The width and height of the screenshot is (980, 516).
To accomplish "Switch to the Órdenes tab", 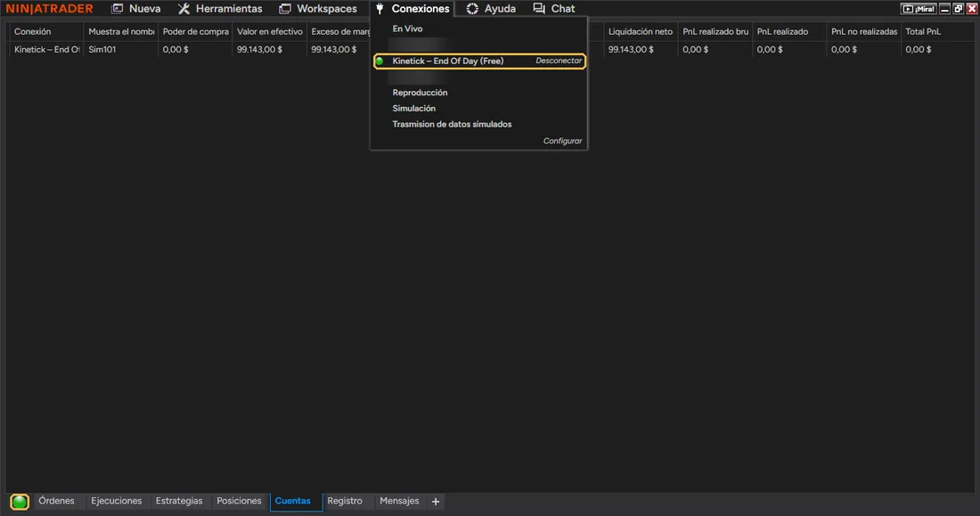I will pyautogui.click(x=56, y=501).
